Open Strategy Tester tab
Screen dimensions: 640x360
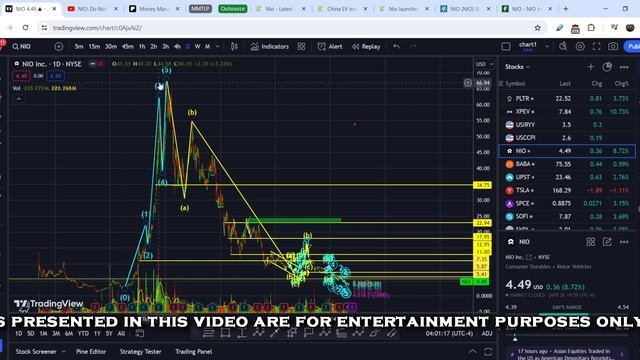(x=140, y=351)
